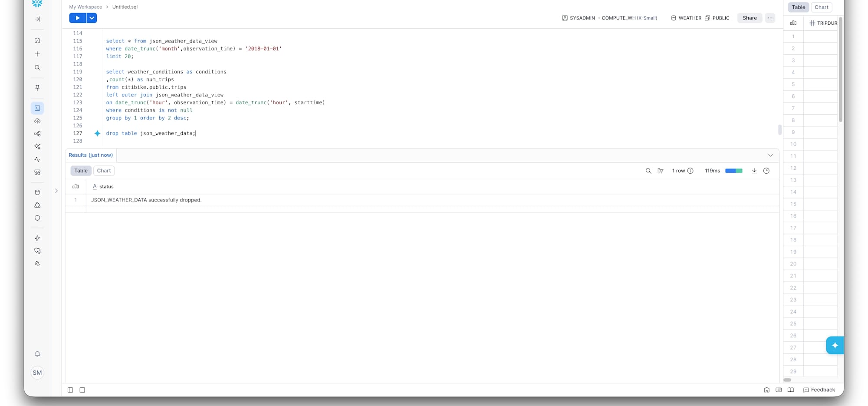868x406 pixels.
Task: Toggle the left side panel layout
Action: 70,390
